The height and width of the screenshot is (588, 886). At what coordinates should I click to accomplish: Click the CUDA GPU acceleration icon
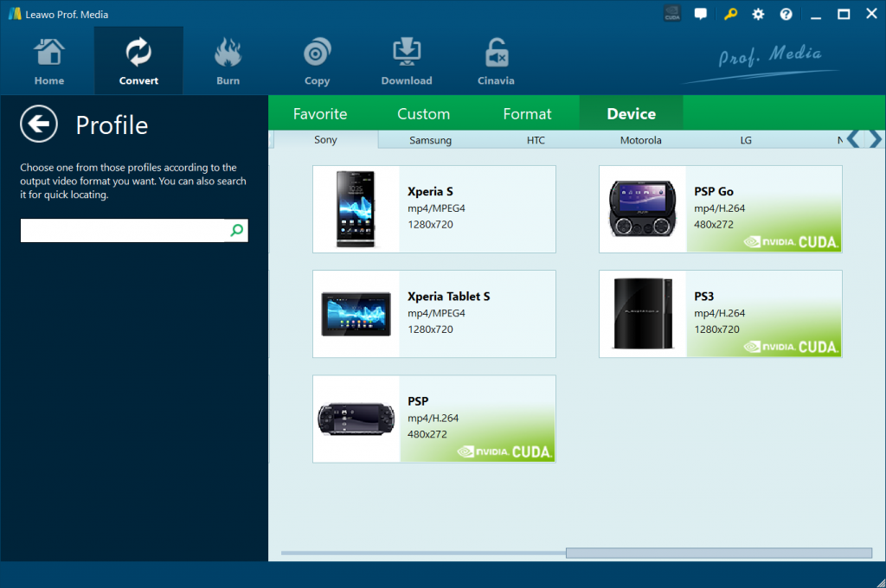coord(672,14)
